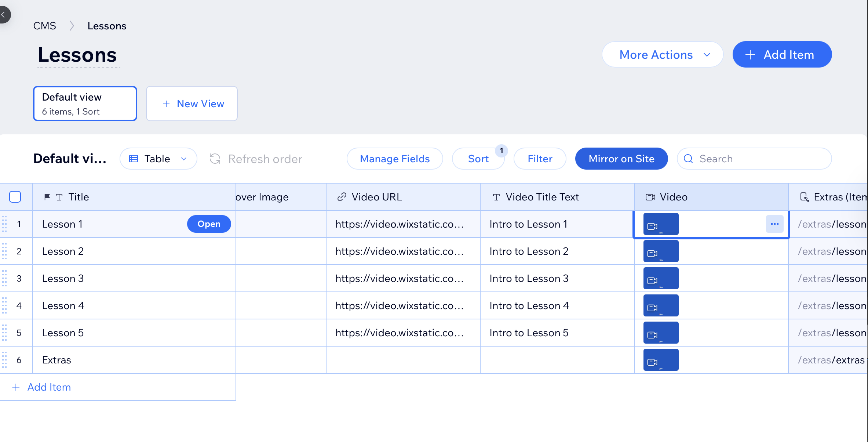Click the back arrow collapse button

pyautogui.click(x=4, y=15)
